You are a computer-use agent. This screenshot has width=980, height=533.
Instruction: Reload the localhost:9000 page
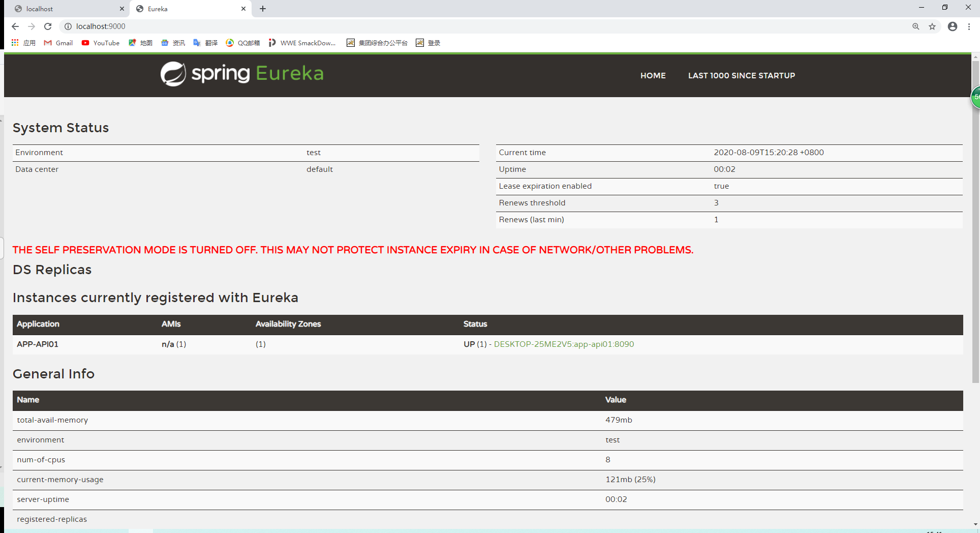48,26
